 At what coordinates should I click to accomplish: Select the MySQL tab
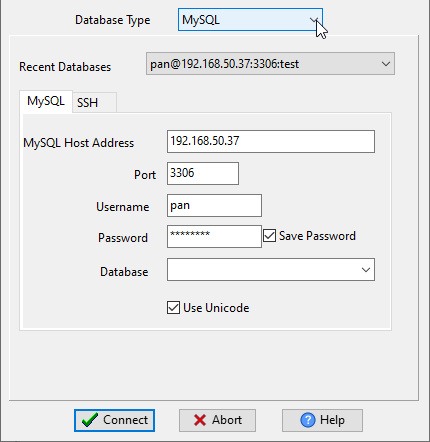tap(46, 101)
